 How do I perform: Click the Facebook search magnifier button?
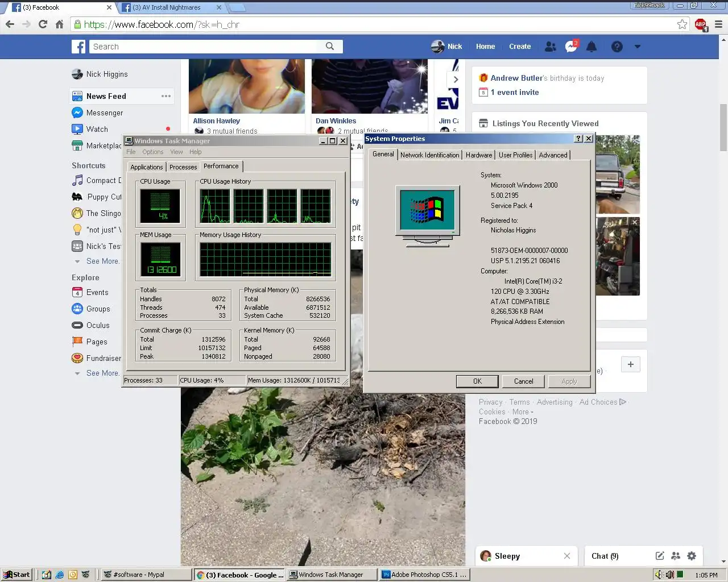(330, 47)
